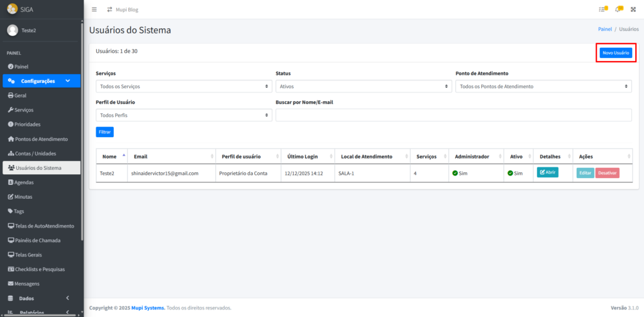Image resolution: width=644 pixels, height=317 pixels.
Task: Click the Painel breadcrumb link
Action: pos(604,29)
